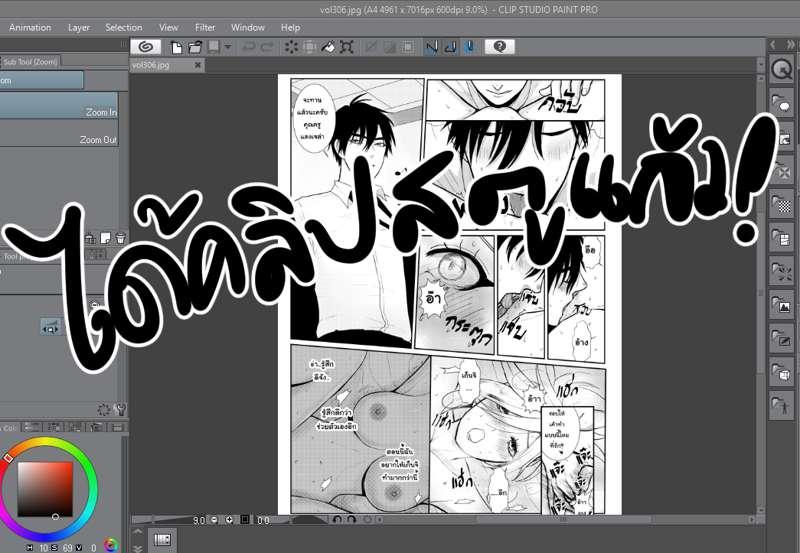Select the Sub Tool (Zoom) palette tab
Viewport: 800px width, 553px height.
(x=31, y=62)
